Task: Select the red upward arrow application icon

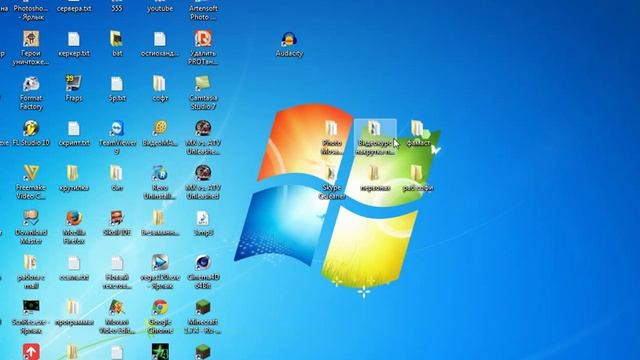Action: click(31, 352)
